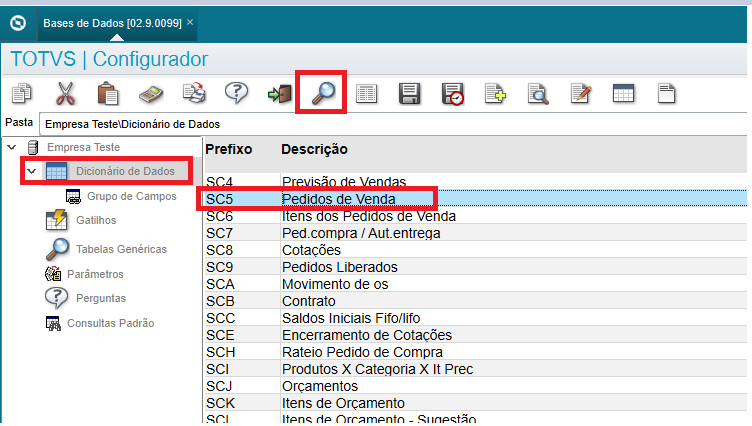Select row SCC Saldos Iniciais Fifo/lifo
The image size is (752, 426).
point(476,318)
